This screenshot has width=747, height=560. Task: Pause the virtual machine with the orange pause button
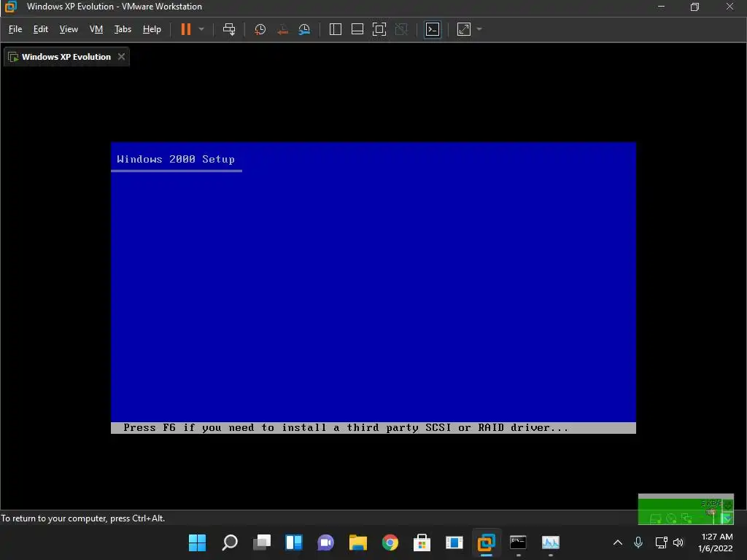[186, 29]
